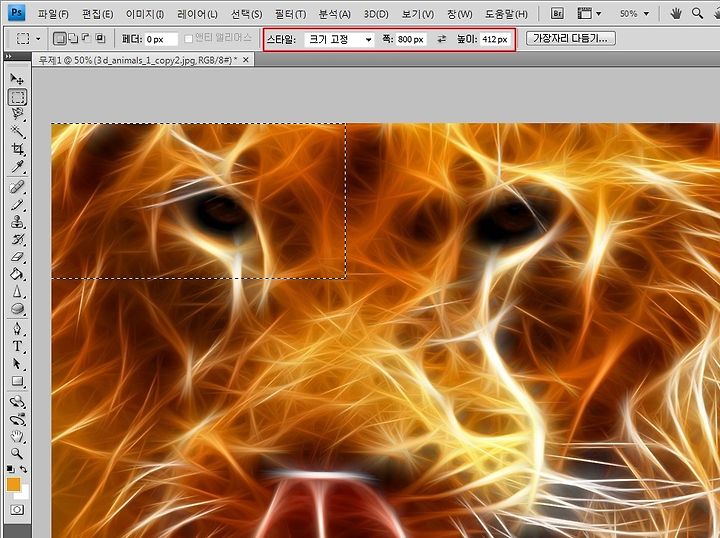720x538 pixels.
Task: Select the Type tool
Action: click(17, 346)
